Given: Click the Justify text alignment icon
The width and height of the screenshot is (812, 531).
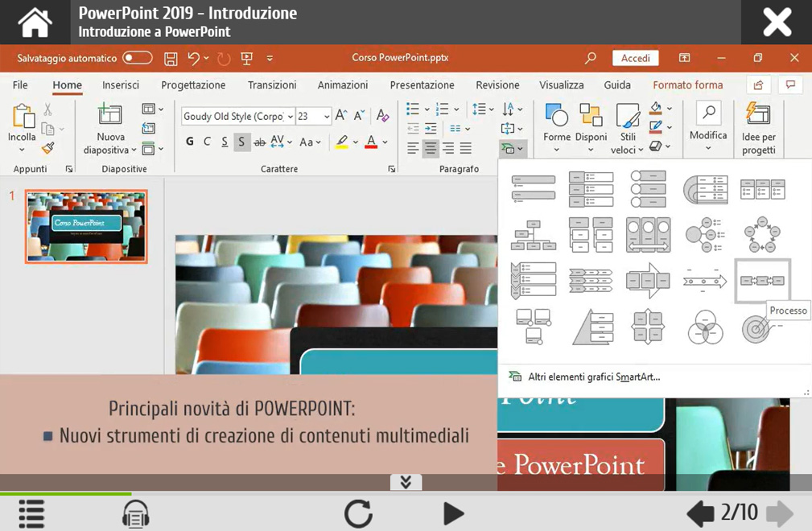Looking at the screenshot, I should [466, 148].
